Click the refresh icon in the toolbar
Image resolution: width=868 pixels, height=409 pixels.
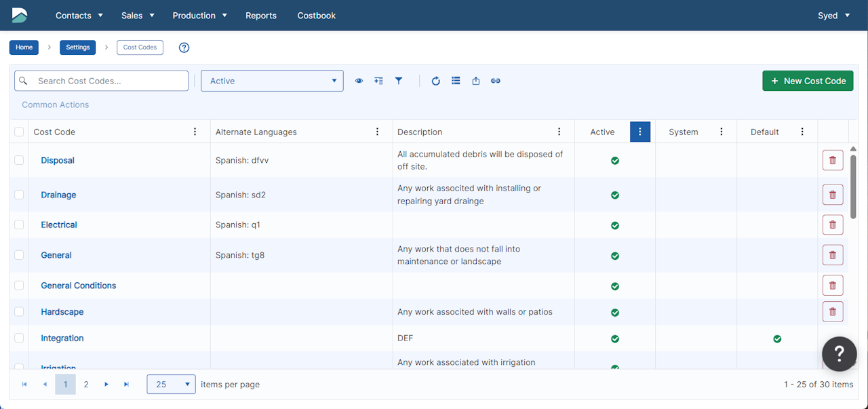tap(436, 81)
